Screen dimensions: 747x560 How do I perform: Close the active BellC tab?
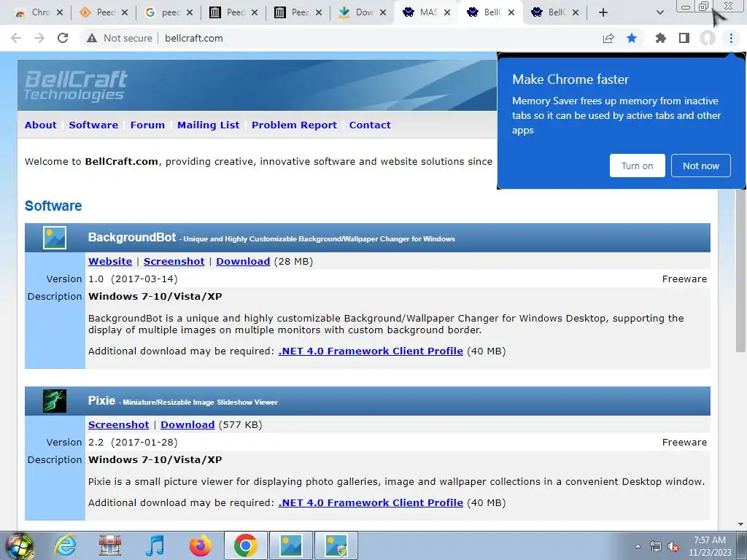click(x=511, y=12)
